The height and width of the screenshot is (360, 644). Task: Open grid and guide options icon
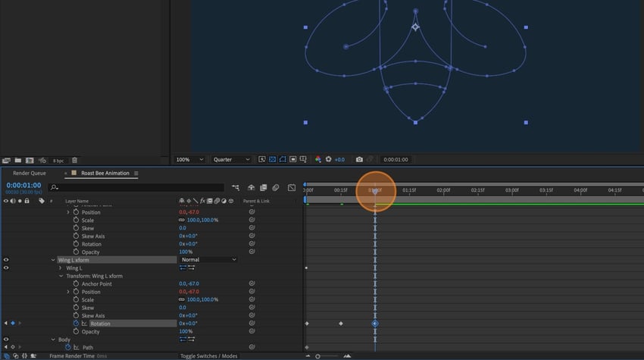[x=303, y=159]
